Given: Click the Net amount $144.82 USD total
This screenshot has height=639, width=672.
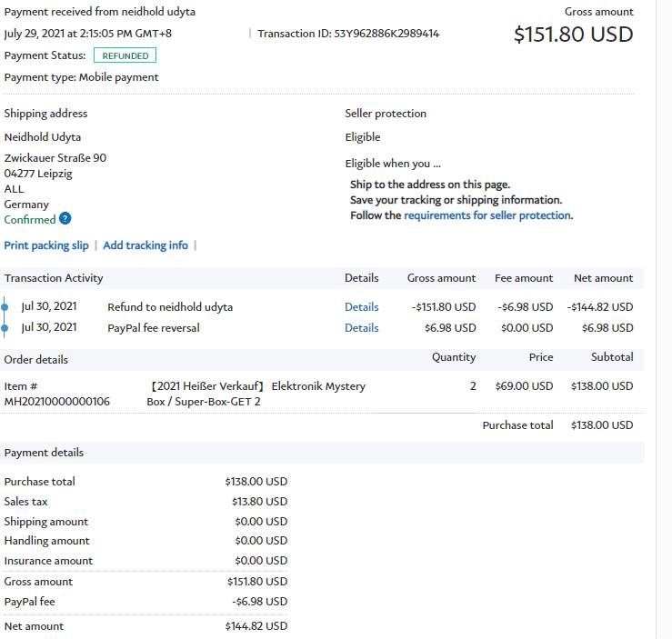Looking at the screenshot, I should click(256, 626).
